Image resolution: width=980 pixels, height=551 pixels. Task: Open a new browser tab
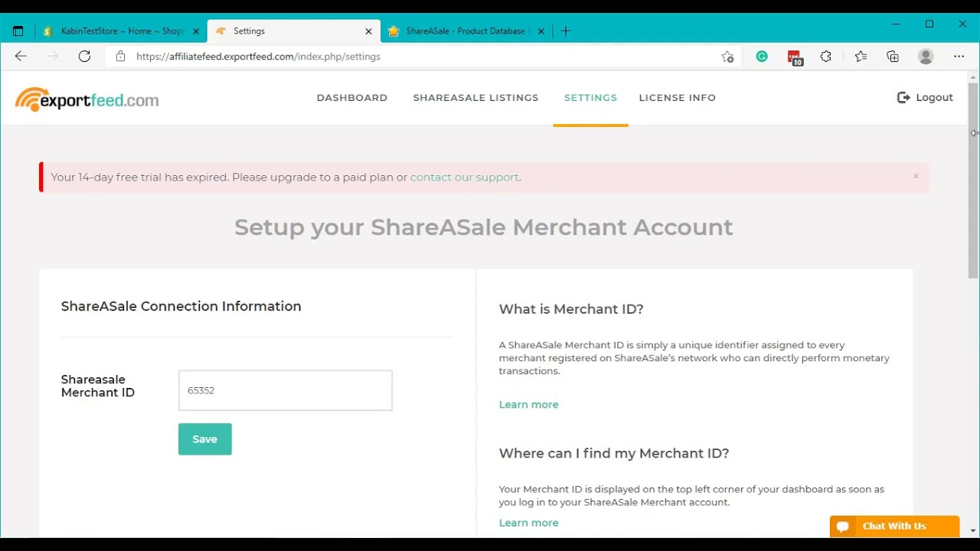566,31
